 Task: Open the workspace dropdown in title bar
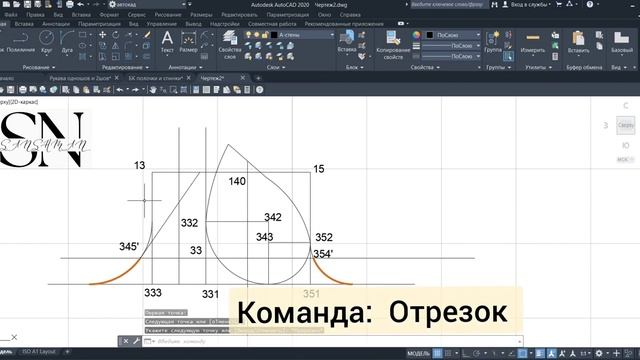coord(148,4)
